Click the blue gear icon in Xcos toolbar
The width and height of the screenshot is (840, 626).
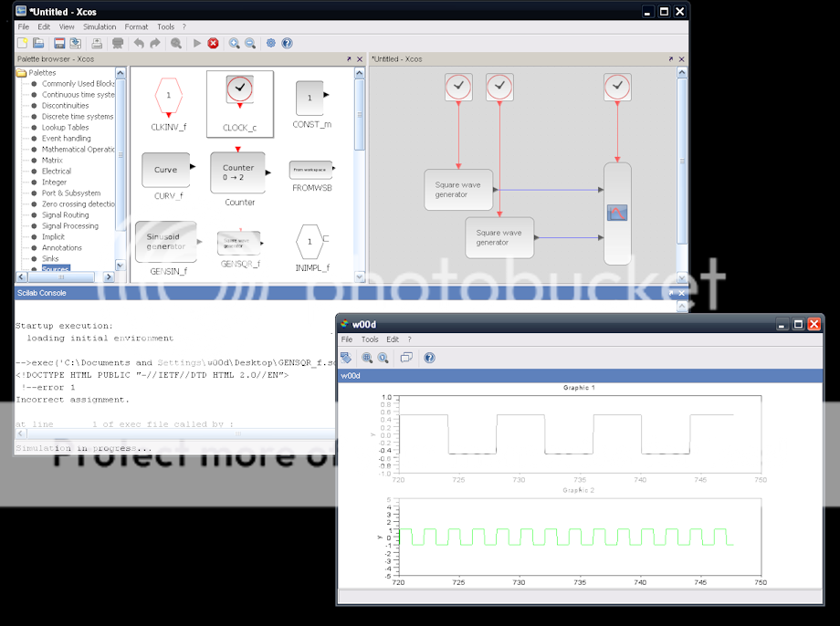tap(271, 44)
